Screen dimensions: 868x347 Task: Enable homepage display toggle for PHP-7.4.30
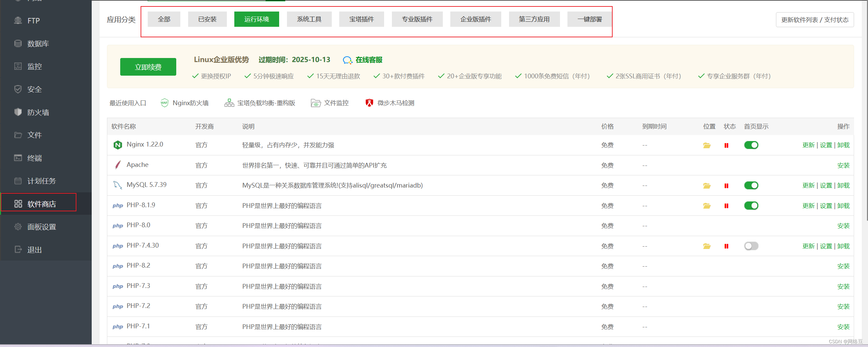pyautogui.click(x=751, y=246)
